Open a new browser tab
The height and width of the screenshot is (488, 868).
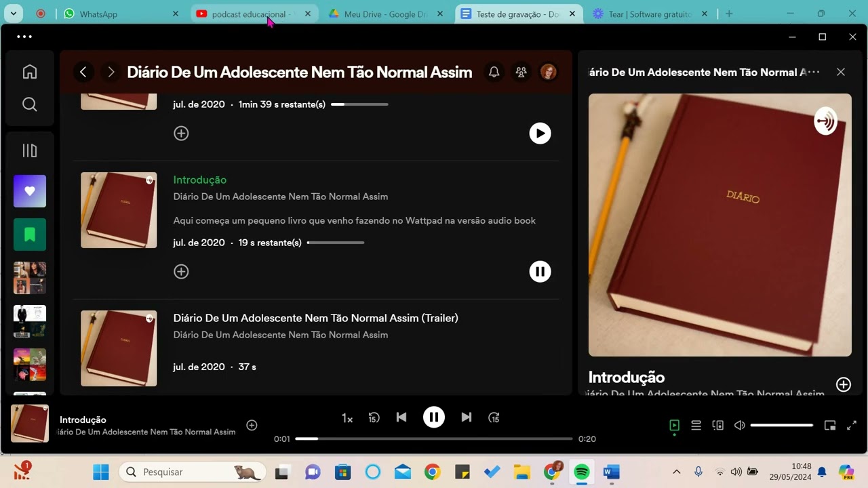730,14
